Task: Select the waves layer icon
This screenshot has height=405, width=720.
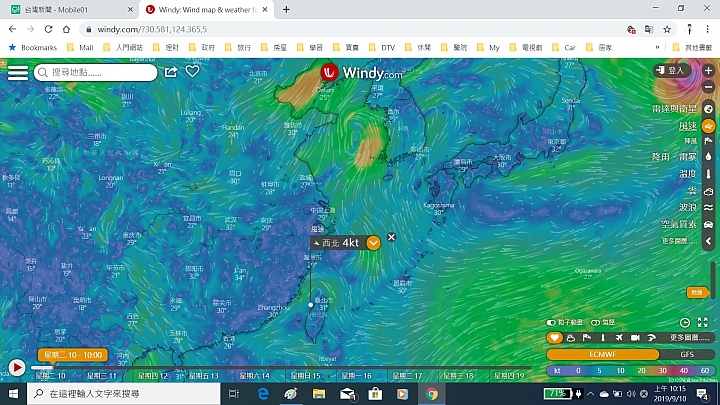Action: (709, 208)
